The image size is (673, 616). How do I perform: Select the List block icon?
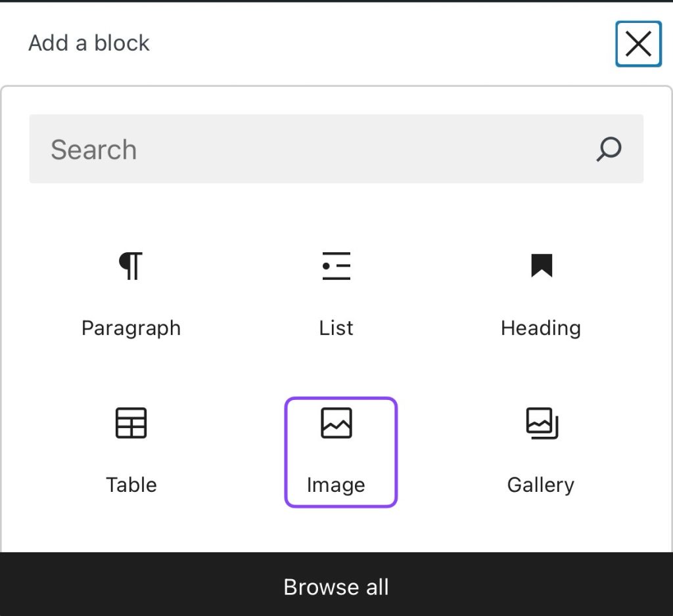(336, 266)
